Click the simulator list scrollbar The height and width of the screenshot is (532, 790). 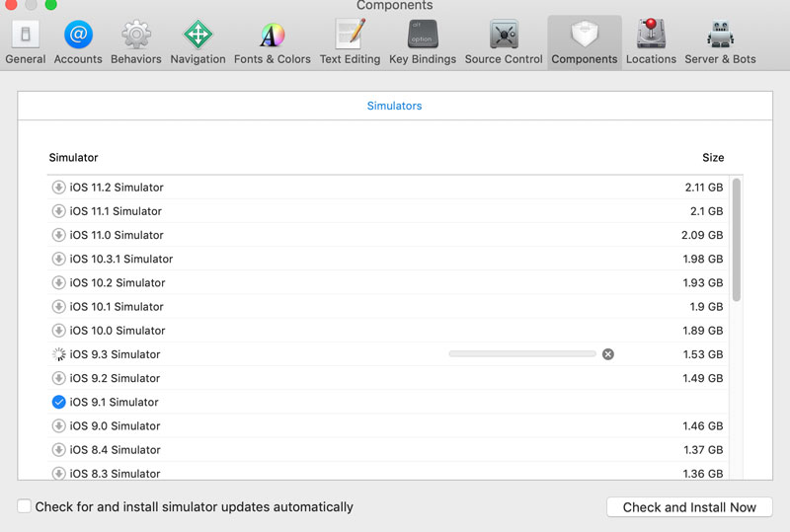pos(736,240)
